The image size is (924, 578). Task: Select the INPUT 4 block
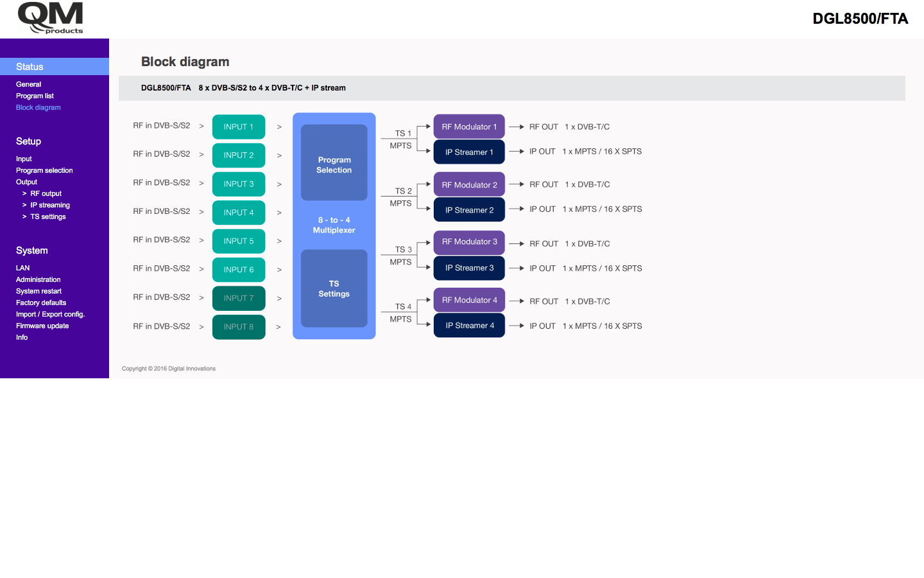coord(239,213)
